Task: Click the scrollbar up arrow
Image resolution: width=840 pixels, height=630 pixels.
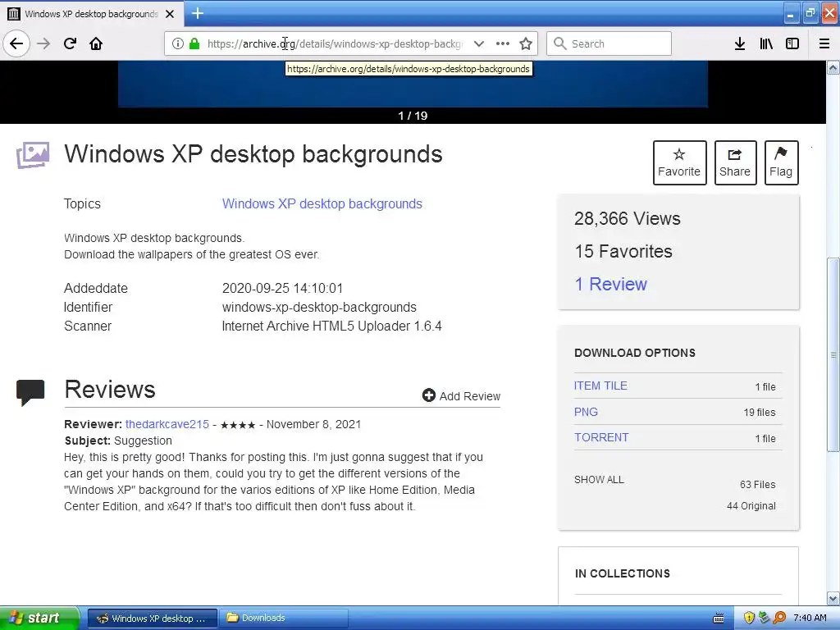Action: coord(833,67)
